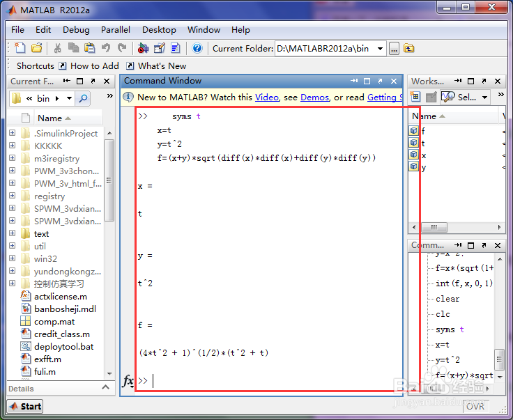513x420 pixels.
Task: Open the Edit menu
Action: pos(43,30)
